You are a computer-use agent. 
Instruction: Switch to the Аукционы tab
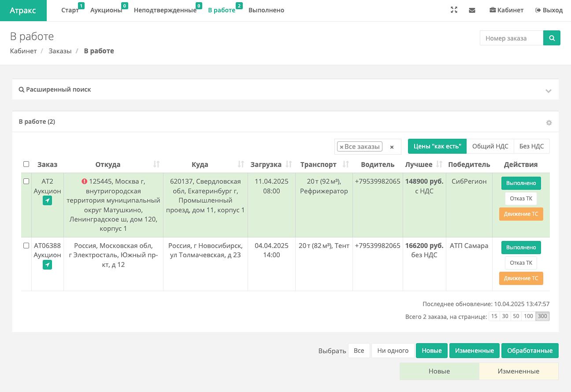point(106,10)
